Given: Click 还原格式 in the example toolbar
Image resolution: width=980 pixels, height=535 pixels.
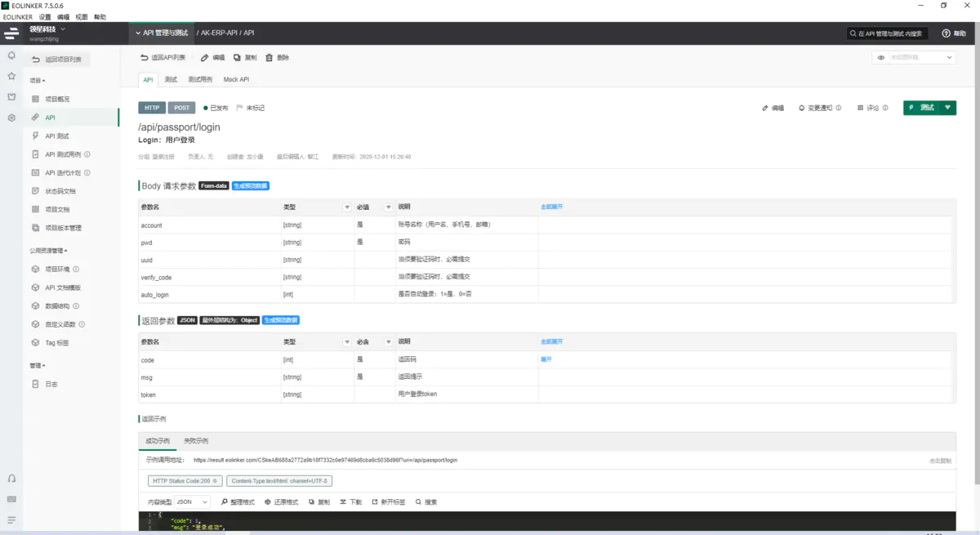Looking at the screenshot, I should pos(282,502).
